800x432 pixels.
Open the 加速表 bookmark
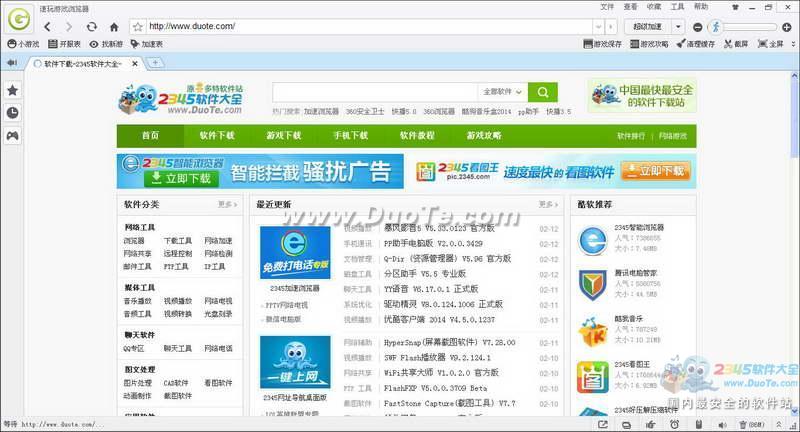[x=146, y=44]
